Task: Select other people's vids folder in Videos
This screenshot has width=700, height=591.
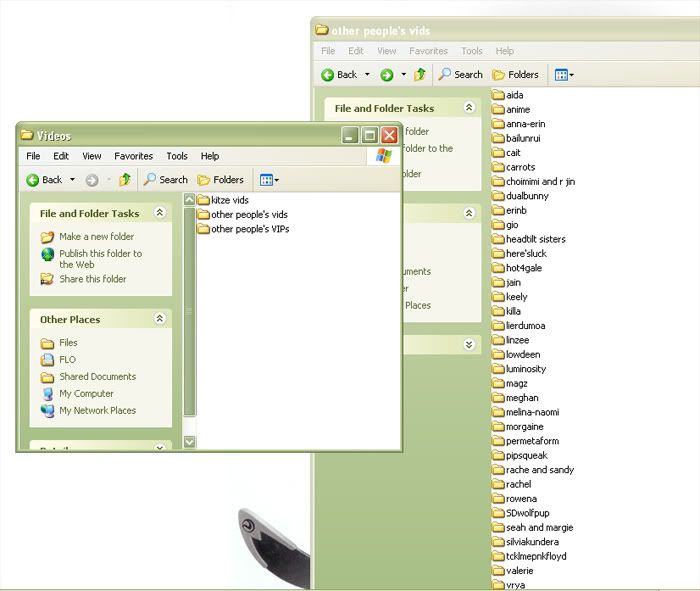Action: pos(243,215)
